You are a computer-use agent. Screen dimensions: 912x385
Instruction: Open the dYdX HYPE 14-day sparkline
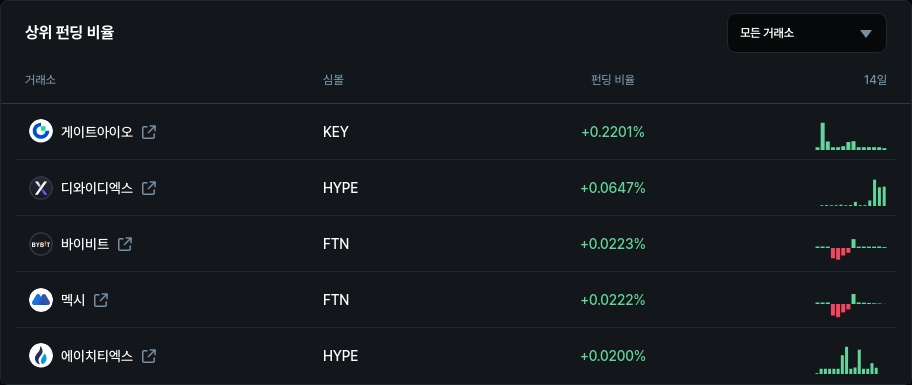(x=853, y=192)
